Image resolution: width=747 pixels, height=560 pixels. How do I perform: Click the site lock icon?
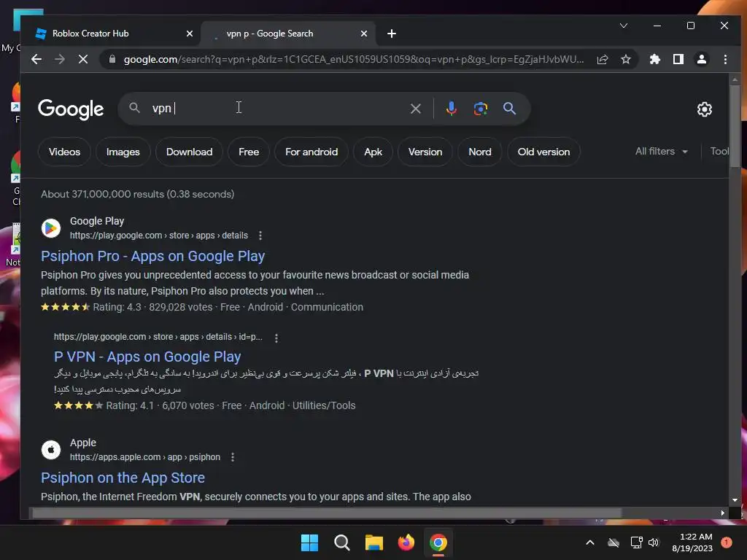[112, 59]
